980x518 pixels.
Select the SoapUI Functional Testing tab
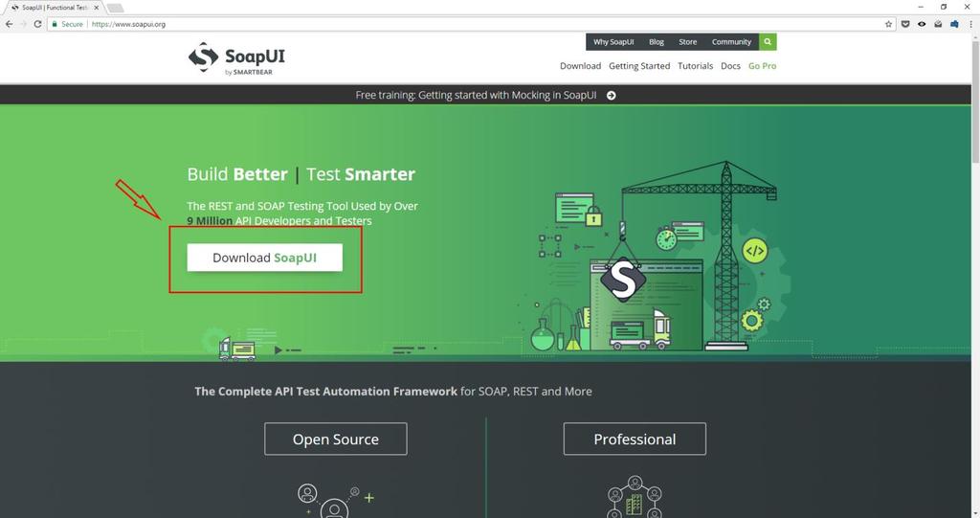[x=55, y=8]
